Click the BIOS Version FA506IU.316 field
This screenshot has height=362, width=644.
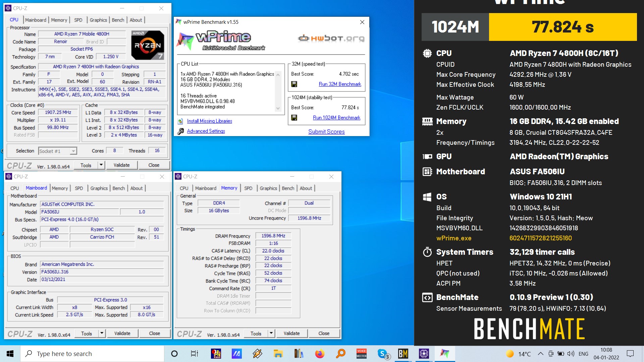[102, 272]
